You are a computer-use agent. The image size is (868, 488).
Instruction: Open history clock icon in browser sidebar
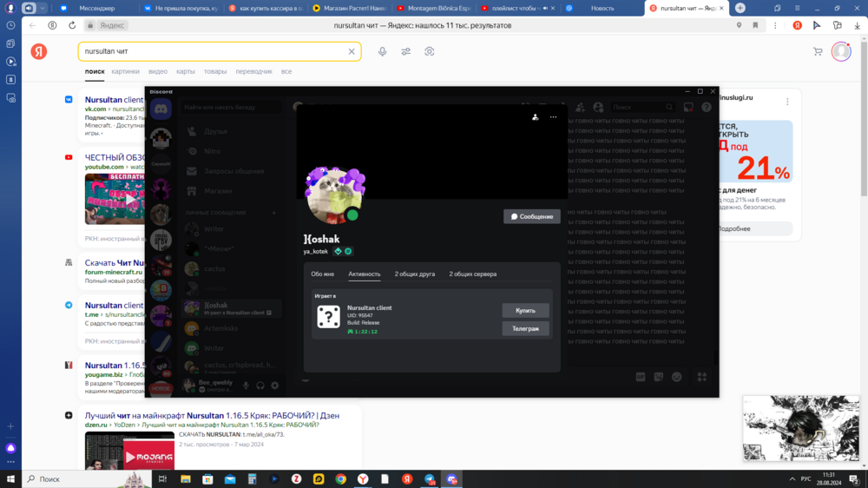coord(10,25)
